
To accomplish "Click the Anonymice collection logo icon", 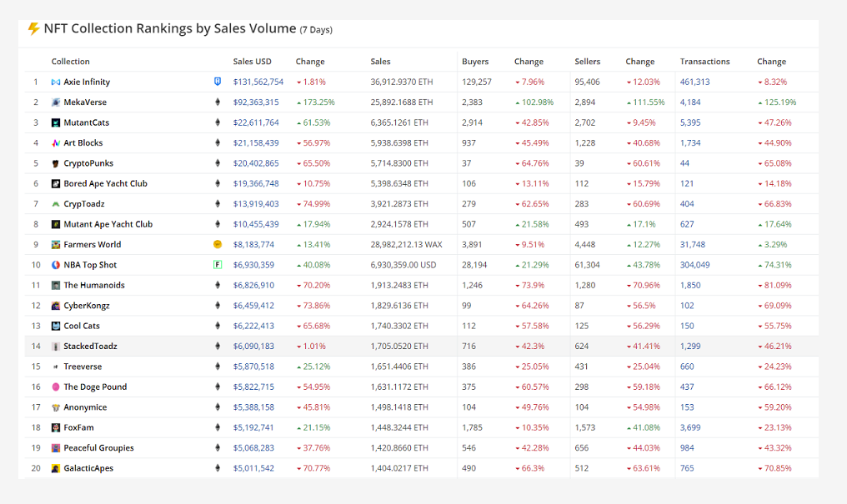I will [x=56, y=407].
